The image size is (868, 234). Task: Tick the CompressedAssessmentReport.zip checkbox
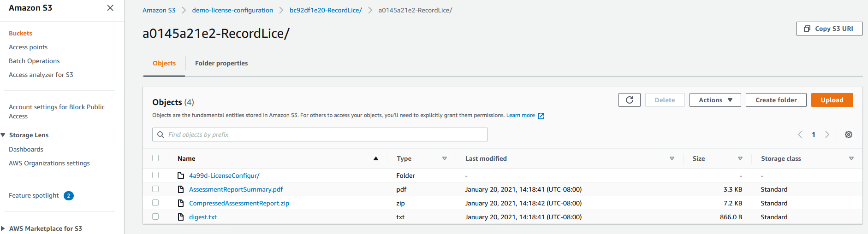coord(155,203)
